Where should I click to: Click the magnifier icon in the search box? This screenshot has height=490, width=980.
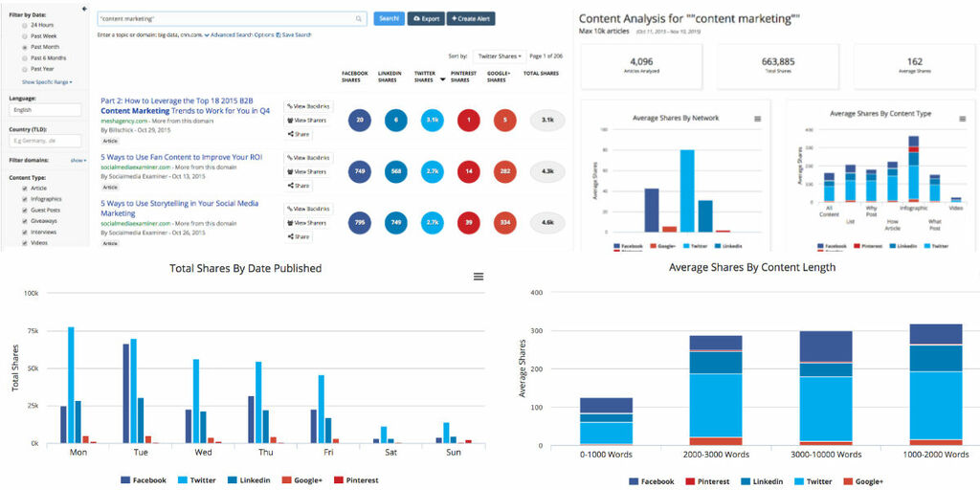pyautogui.click(x=359, y=18)
